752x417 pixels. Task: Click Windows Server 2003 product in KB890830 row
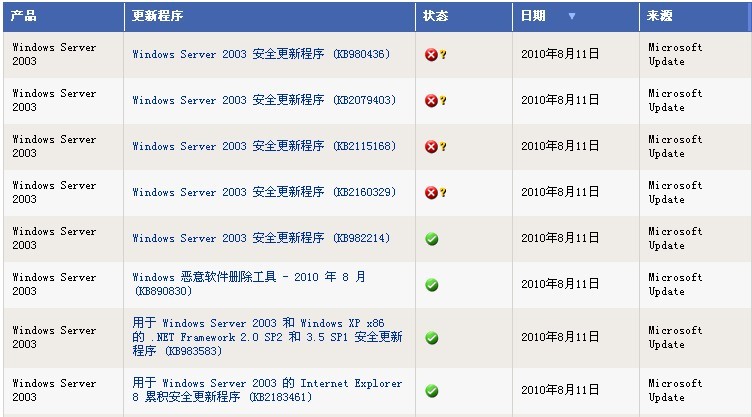[54, 285]
